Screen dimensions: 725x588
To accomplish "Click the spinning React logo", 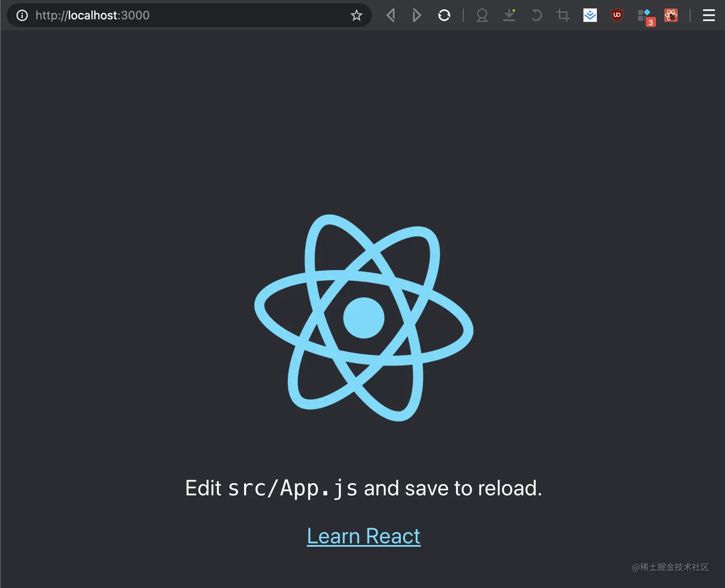I will coord(363,318).
